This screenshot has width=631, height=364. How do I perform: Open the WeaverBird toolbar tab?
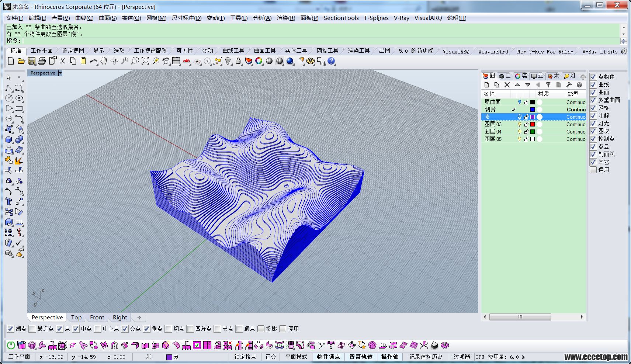pyautogui.click(x=493, y=51)
